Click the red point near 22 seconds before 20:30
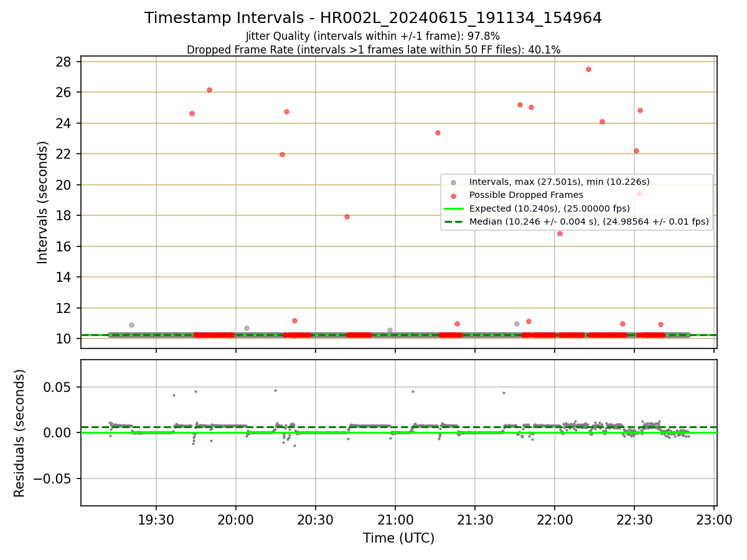747x560 pixels. (282, 154)
